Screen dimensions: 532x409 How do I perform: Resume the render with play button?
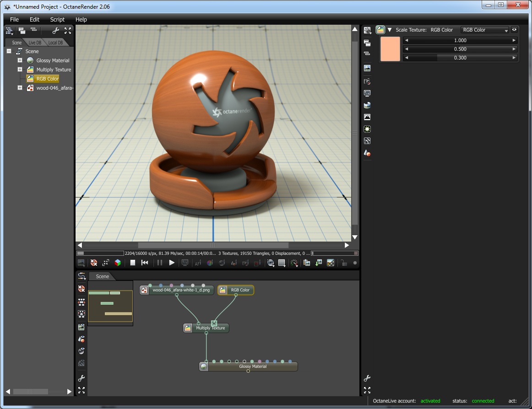172,263
